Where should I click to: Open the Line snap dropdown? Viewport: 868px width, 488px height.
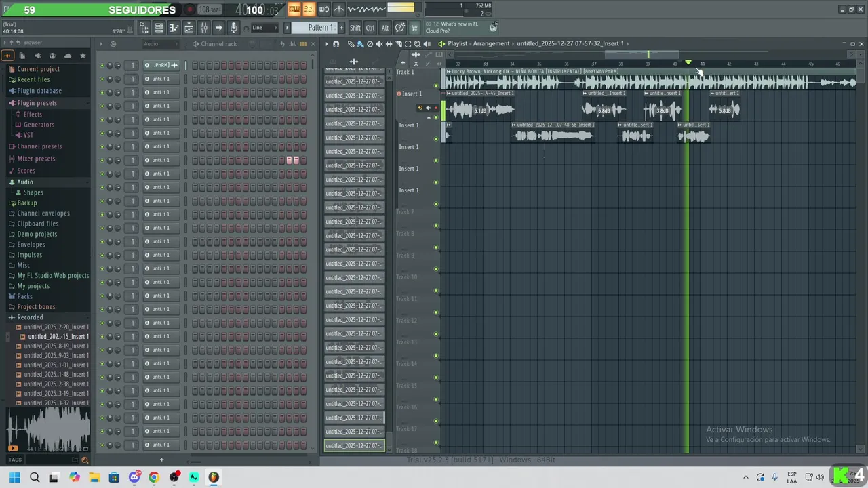(264, 28)
